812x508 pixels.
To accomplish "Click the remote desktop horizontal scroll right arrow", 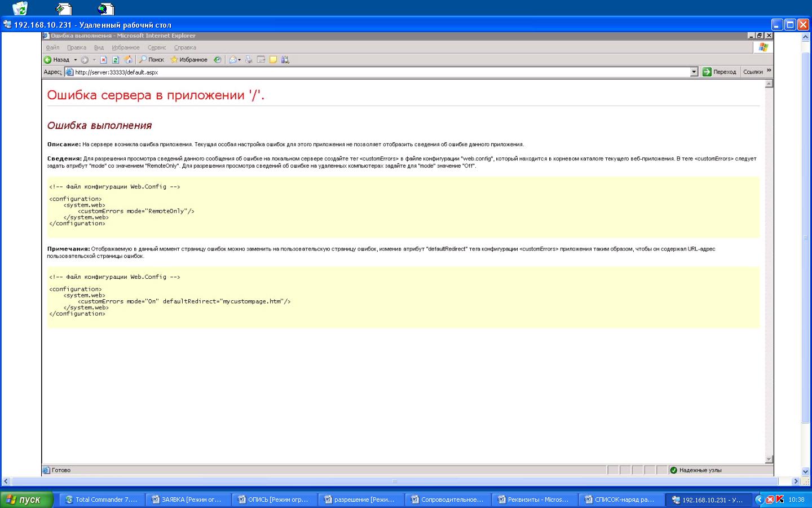I will tap(796, 481).
